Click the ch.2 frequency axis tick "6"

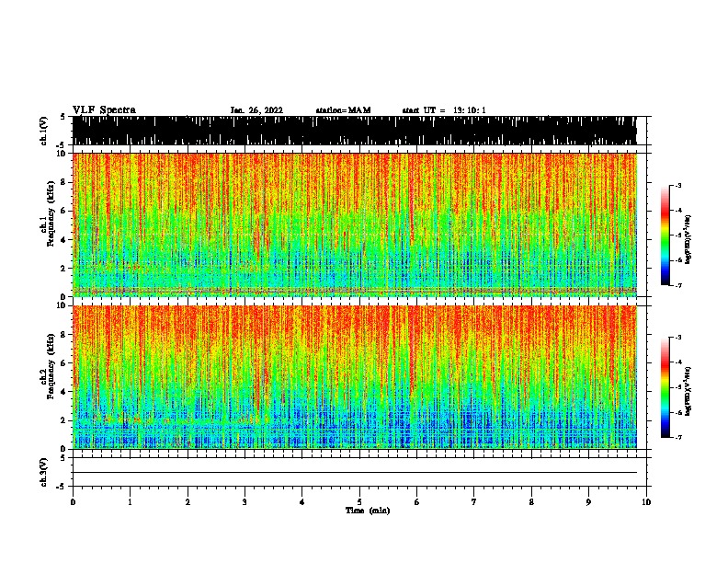tap(64, 363)
